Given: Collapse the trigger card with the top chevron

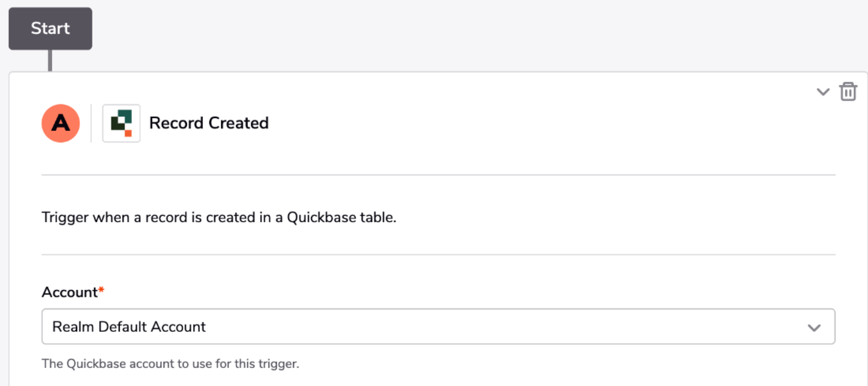Looking at the screenshot, I should (x=823, y=92).
